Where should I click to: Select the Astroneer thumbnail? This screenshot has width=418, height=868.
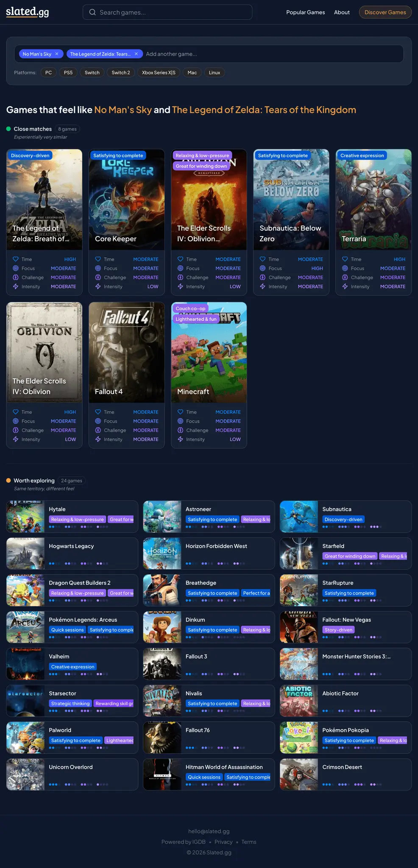(x=162, y=517)
